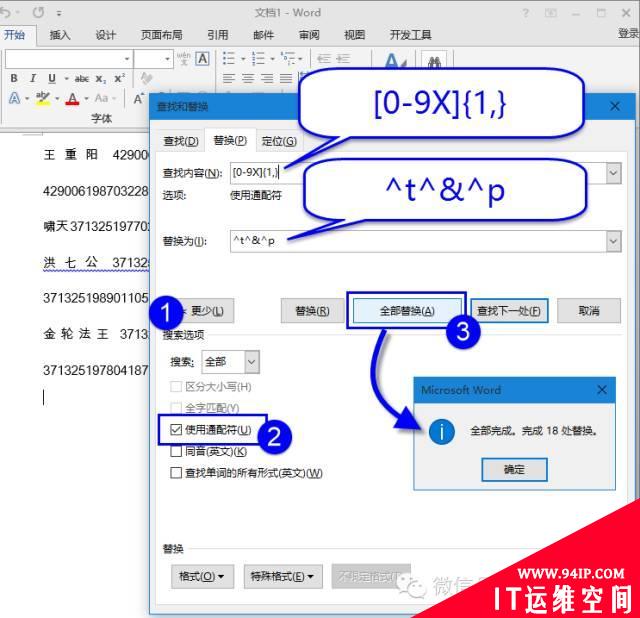Image resolution: width=640 pixels, height=618 pixels.
Task: Click the Find binoculars icon
Action: [x=434, y=61]
